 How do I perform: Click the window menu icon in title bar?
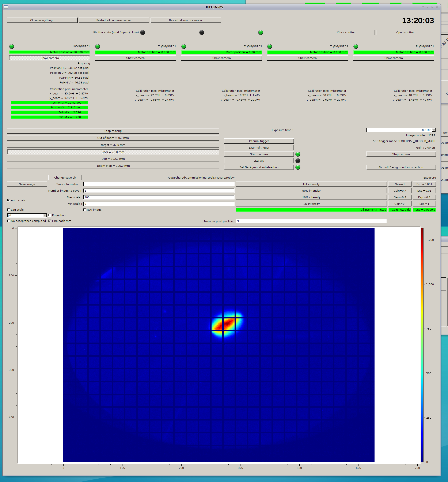point(6,7)
